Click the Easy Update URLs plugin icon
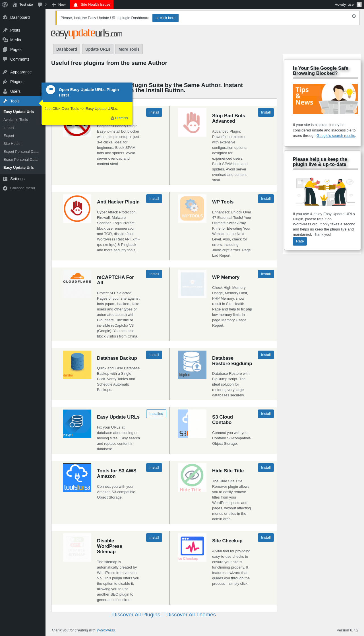364x636 pixels. point(77,424)
